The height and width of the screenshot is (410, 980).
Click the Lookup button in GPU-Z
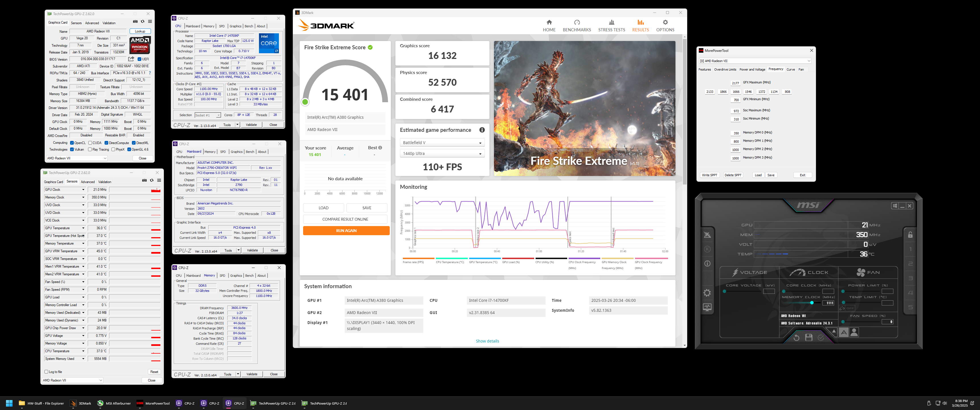140,31
